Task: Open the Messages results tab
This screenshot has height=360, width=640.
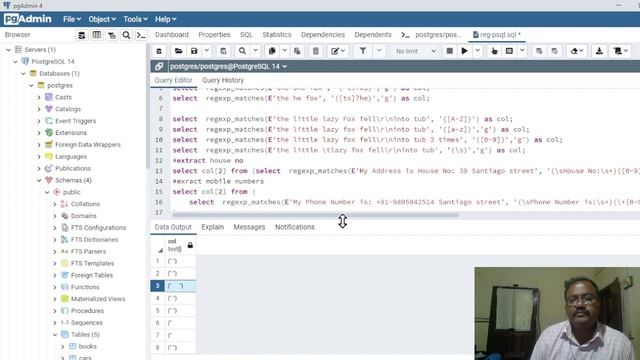Action: (249, 227)
